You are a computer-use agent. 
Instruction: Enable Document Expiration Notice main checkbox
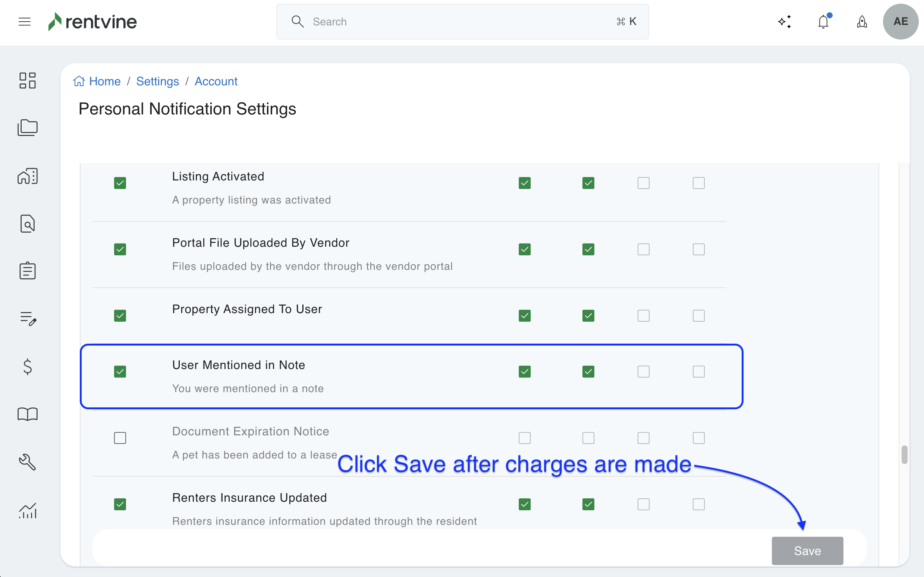click(x=120, y=438)
